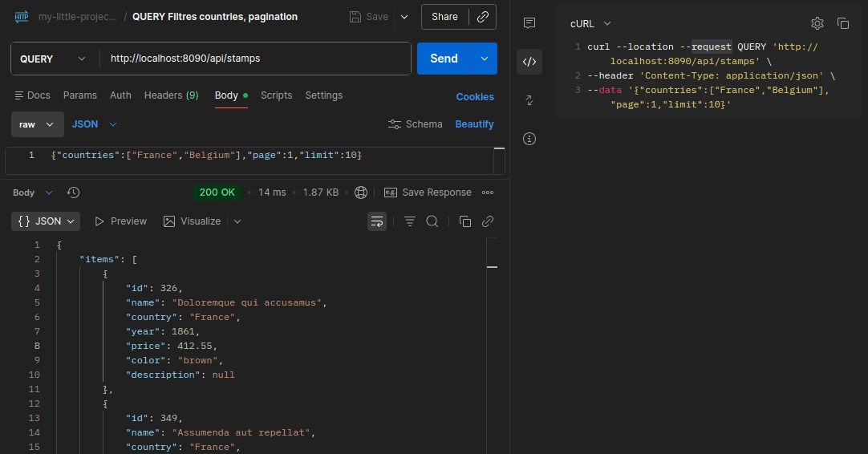
Task: Copy link to response
Action: coord(488,221)
